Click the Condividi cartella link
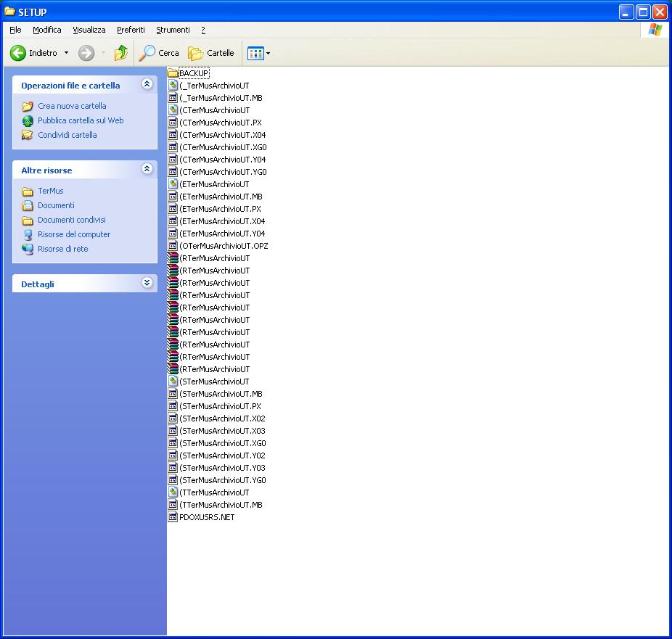Screen dimensions: 672x639 [x=67, y=135]
